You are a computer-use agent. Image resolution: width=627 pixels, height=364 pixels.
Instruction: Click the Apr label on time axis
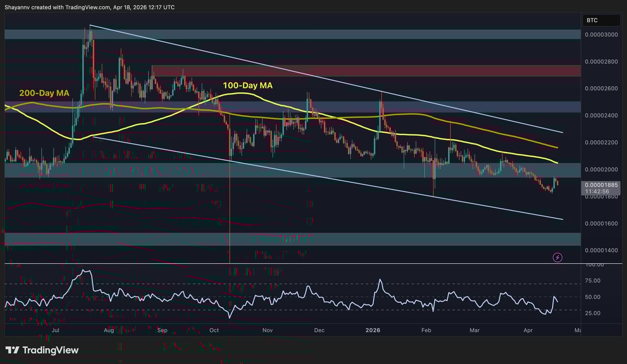tap(528, 331)
